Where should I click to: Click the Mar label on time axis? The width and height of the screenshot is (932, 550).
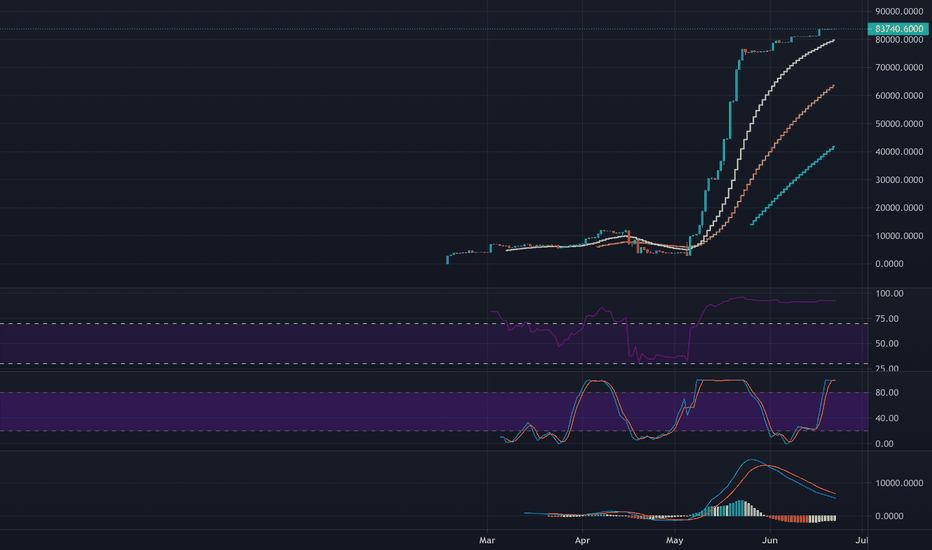(x=487, y=540)
